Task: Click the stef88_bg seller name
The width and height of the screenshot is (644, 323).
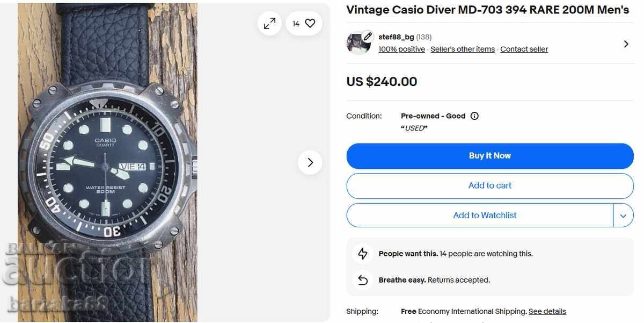Action: click(x=398, y=37)
